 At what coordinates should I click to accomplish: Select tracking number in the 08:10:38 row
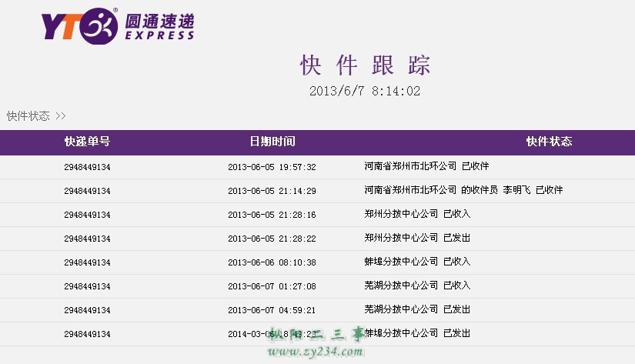point(87,262)
